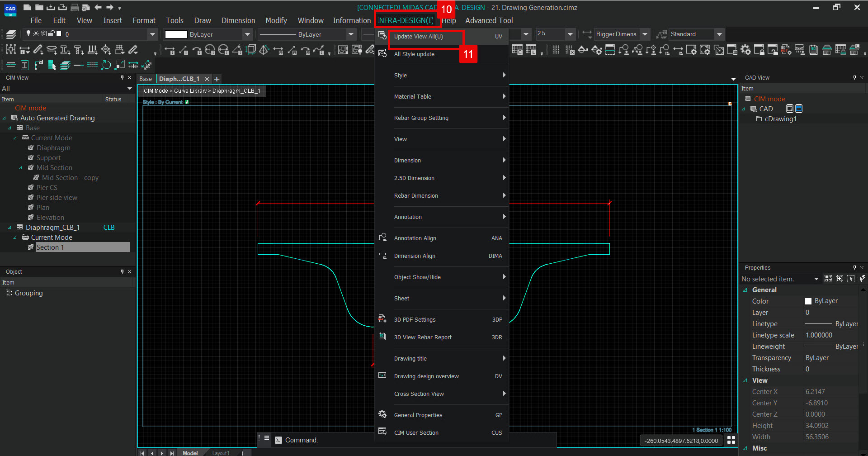Screen dimensions: 868x456
Task: Switch to the Layout1 tab
Action: click(x=221, y=453)
